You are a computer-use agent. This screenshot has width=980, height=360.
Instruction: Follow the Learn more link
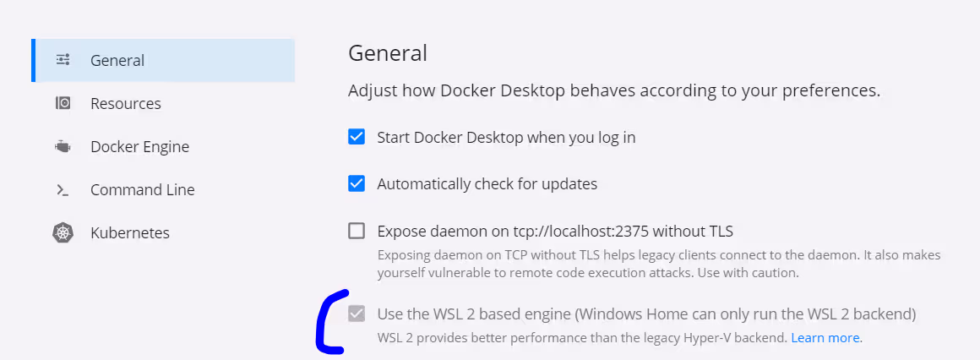(x=826, y=338)
